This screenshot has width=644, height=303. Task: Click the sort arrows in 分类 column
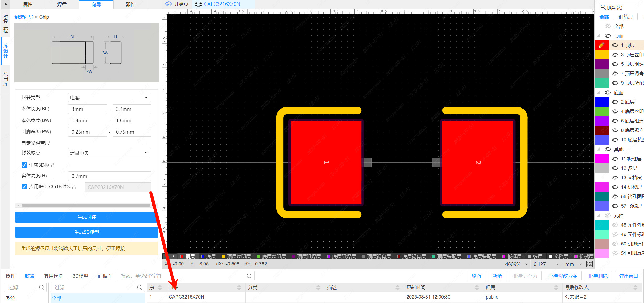[318, 287]
